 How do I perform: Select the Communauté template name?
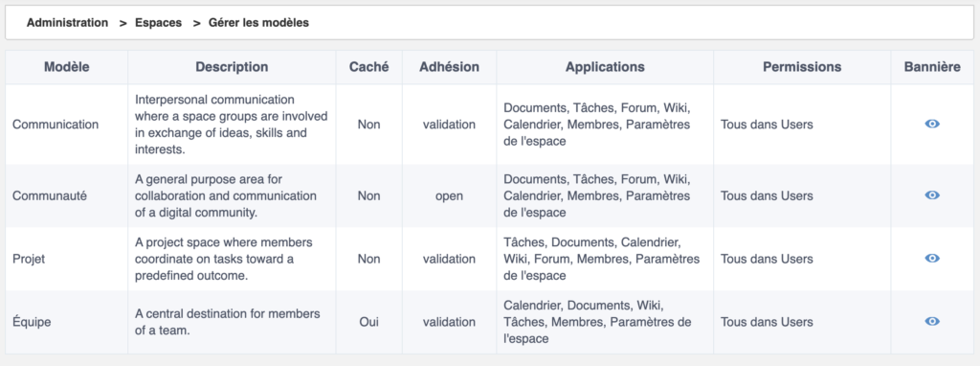click(x=50, y=195)
